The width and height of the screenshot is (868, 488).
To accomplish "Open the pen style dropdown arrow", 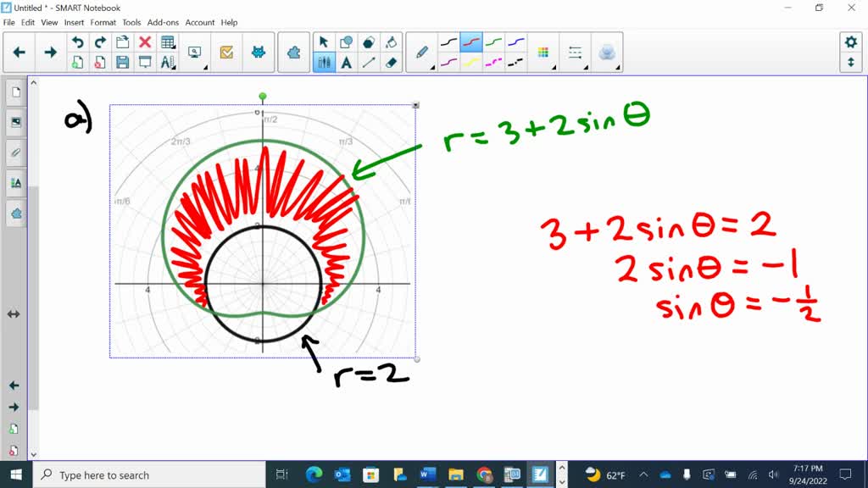I will (433, 66).
